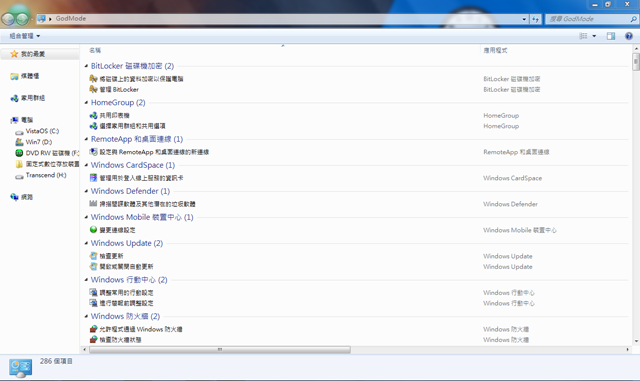The height and width of the screenshot is (381, 640).
Task: Collapse the Windows Update group
Action: [x=86, y=243]
